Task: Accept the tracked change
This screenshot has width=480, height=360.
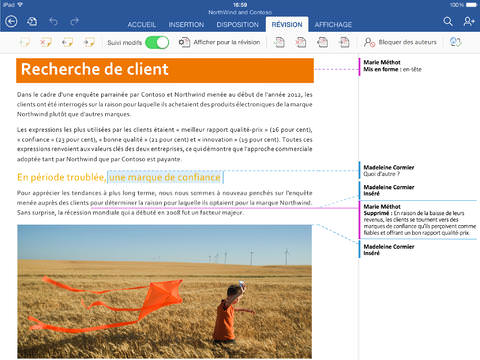Action: (x=279, y=42)
